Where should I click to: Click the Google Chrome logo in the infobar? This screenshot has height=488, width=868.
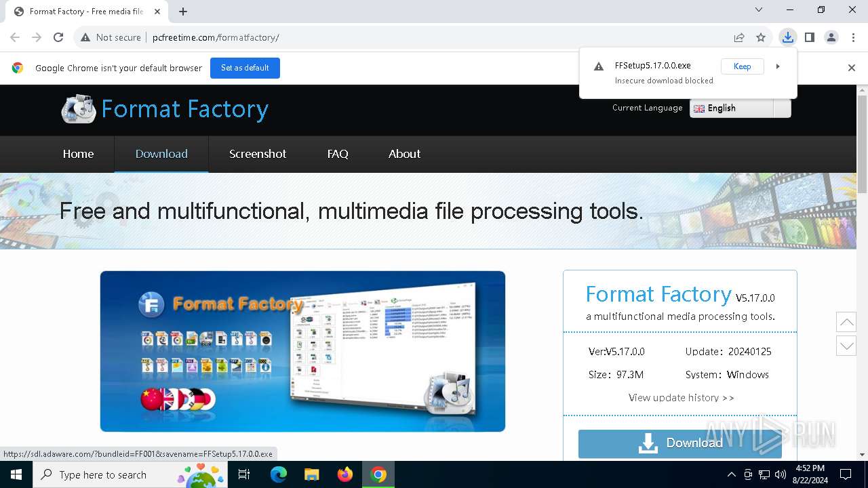pyautogui.click(x=18, y=68)
